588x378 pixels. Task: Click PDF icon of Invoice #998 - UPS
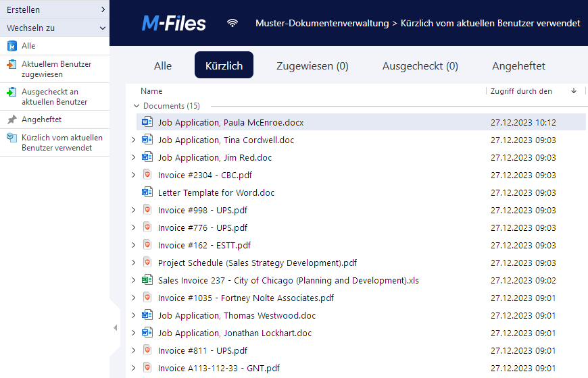coord(147,210)
